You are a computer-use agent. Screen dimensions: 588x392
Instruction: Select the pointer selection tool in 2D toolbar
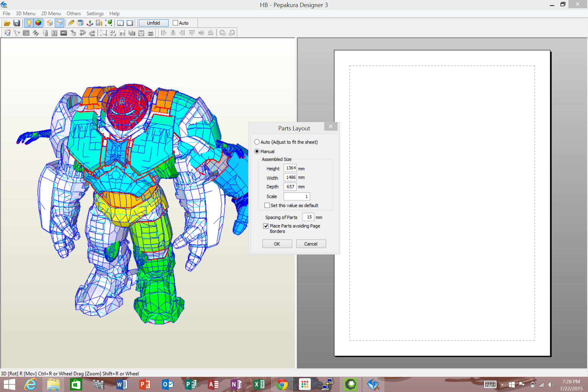click(7, 33)
